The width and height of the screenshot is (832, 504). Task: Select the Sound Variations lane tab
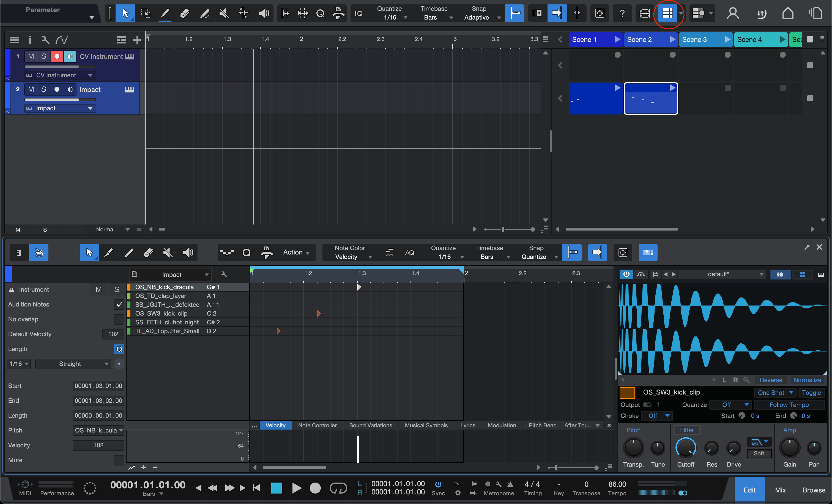tap(370, 425)
